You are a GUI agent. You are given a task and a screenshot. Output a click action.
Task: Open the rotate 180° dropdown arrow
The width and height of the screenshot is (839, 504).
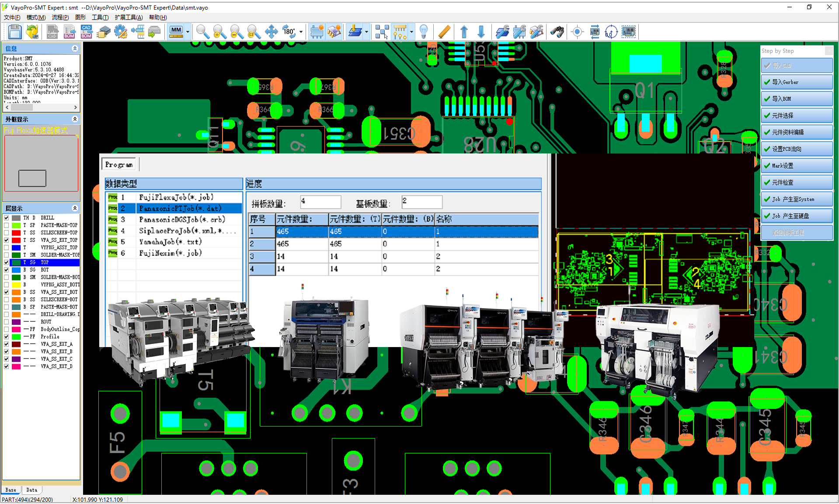[x=301, y=32]
